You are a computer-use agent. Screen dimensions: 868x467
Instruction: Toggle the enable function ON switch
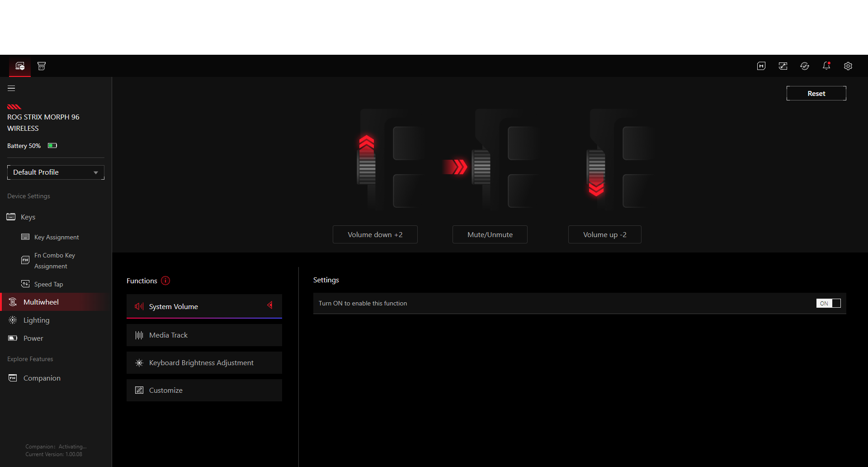pyautogui.click(x=828, y=303)
